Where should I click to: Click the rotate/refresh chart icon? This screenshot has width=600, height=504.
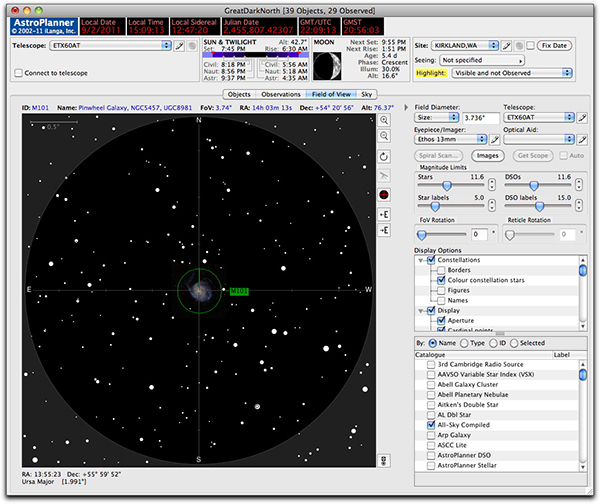tap(385, 158)
